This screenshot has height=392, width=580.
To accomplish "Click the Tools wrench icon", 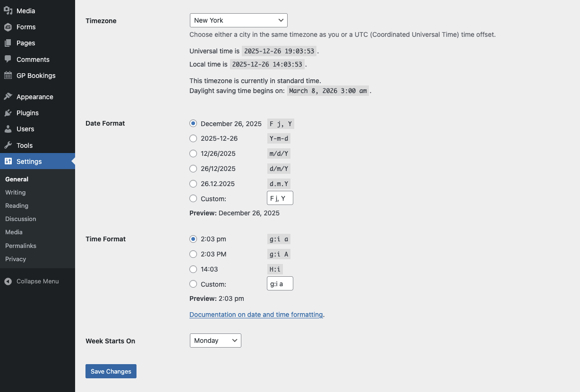I will tap(8, 145).
